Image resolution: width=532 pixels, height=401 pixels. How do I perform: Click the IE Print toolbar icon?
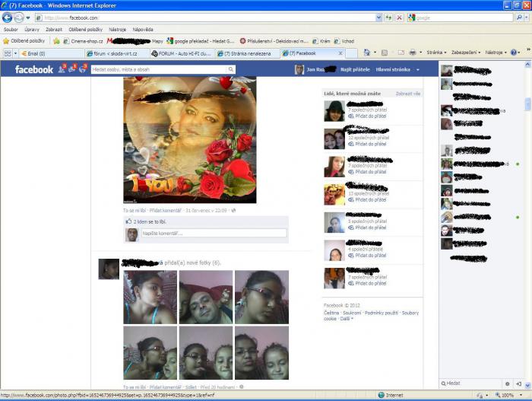(x=413, y=53)
